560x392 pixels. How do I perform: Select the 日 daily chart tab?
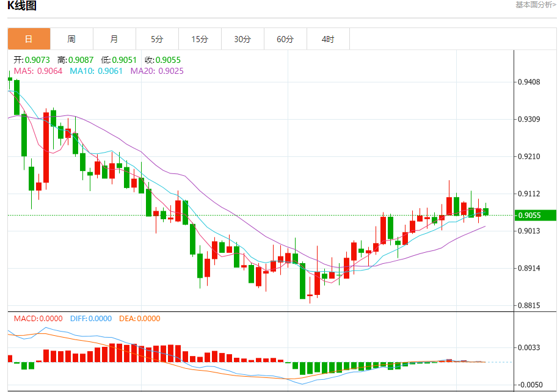pyautogui.click(x=29, y=39)
